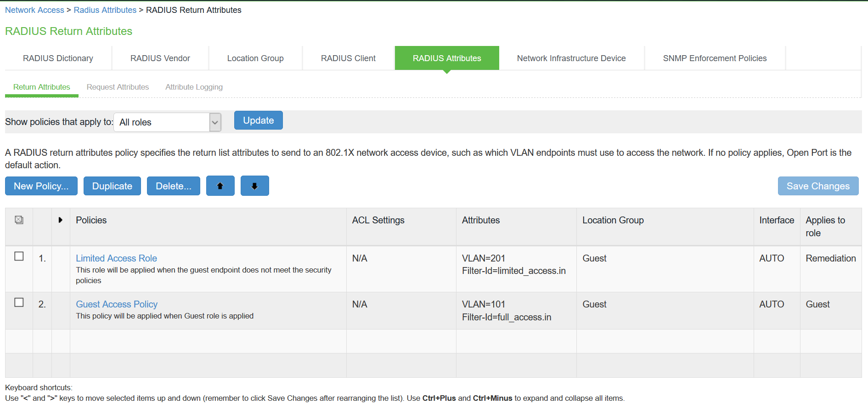Open Attribute Logging sub-tab
Screen dimensions: 868x404
click(x=194, y=87)
